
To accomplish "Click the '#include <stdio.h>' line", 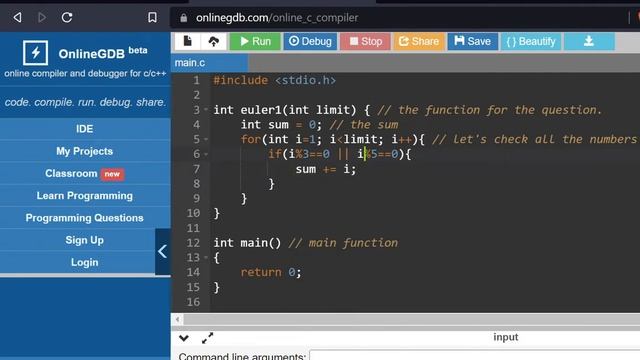I will (x=274, y=80).
